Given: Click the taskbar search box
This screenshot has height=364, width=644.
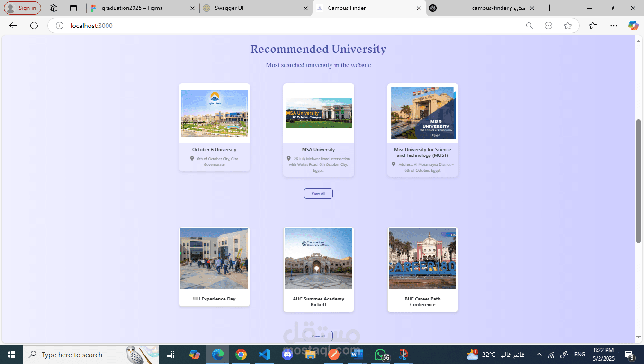Looking at the screenshot, I should tap(90, 355).
